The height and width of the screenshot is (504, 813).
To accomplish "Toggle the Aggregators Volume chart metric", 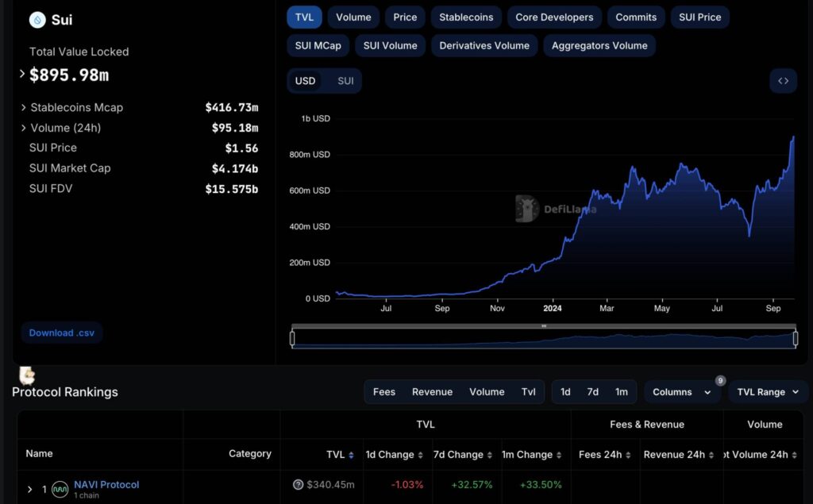I will 599,45.
